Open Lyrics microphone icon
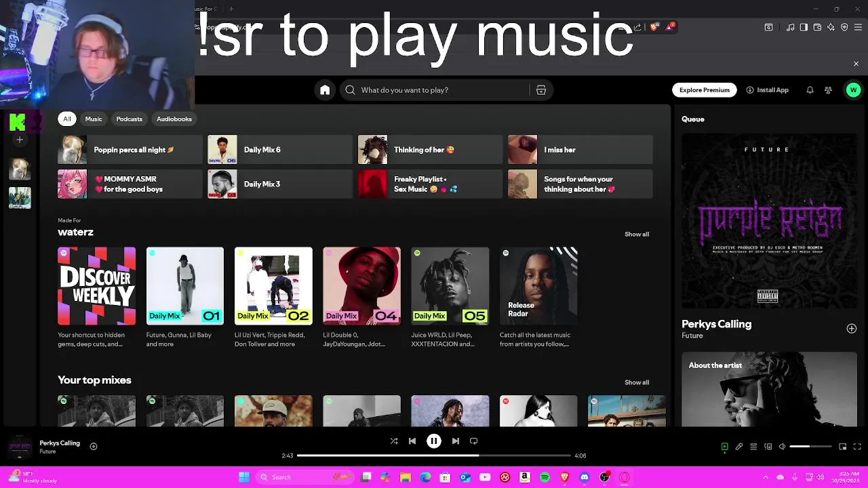Viewport: 868px width, 488px height. 739,447
